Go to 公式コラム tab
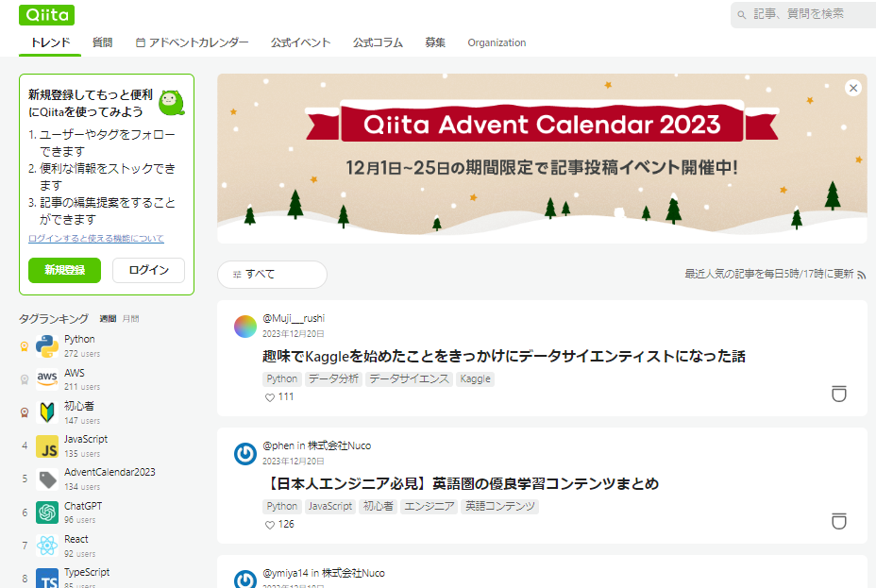876x588 pixels. [x=378, y=43]
